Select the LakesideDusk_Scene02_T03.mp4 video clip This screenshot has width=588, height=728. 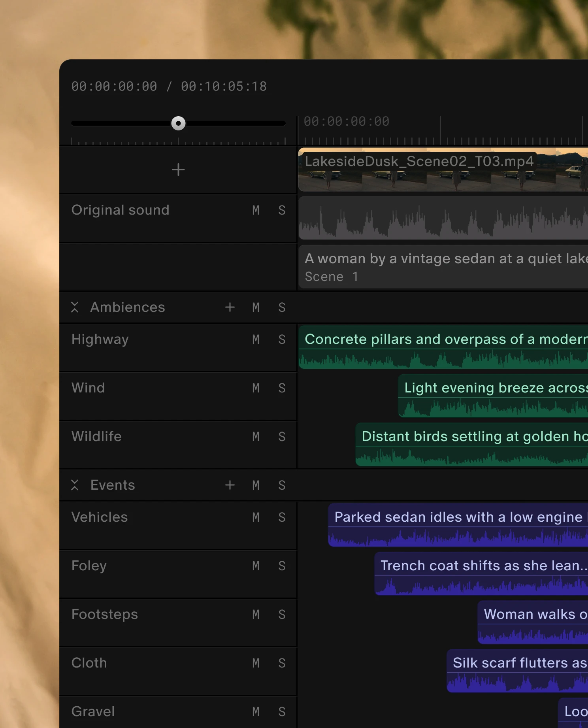click(x=443, y=170)
